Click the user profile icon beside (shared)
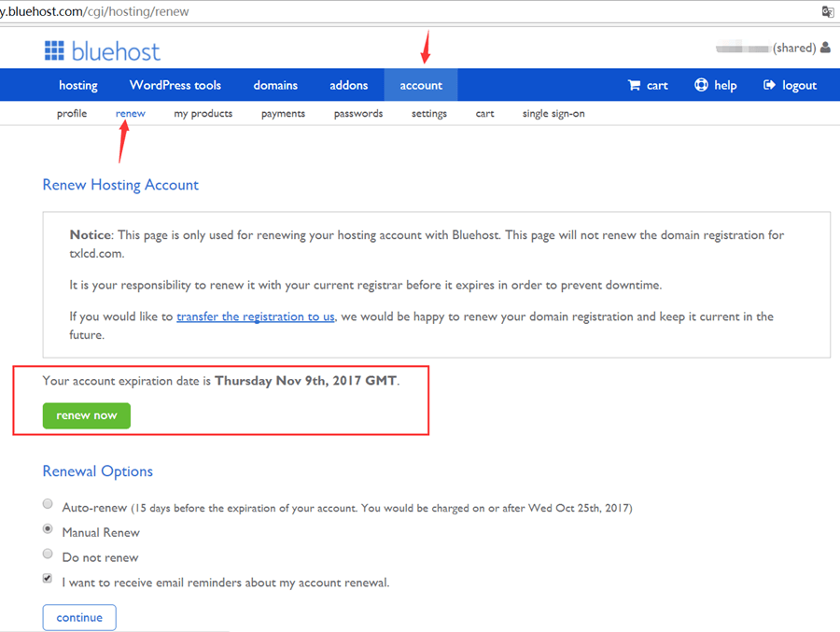This screenshot has width=840, height=632. (x=825, y=48)
